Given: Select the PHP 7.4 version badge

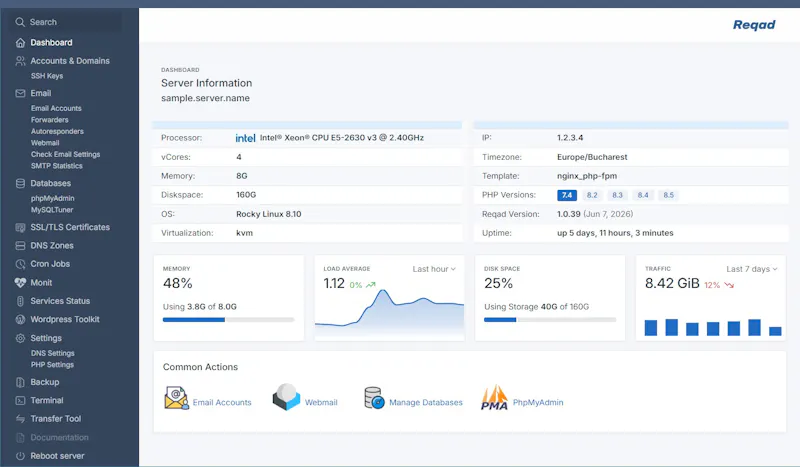Looking at the screenshot, I should point(567,195).
